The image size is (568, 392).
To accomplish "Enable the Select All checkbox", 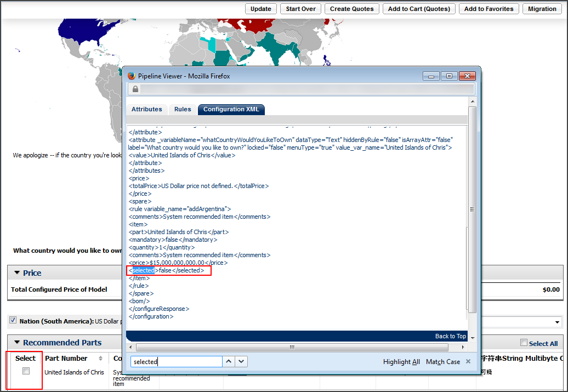I will (x=524, y=343).
